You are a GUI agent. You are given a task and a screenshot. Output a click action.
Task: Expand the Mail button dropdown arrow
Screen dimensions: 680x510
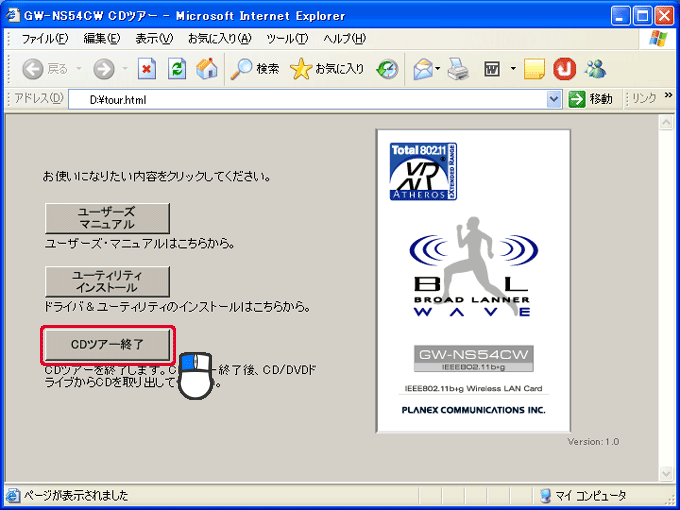[438, 69]
